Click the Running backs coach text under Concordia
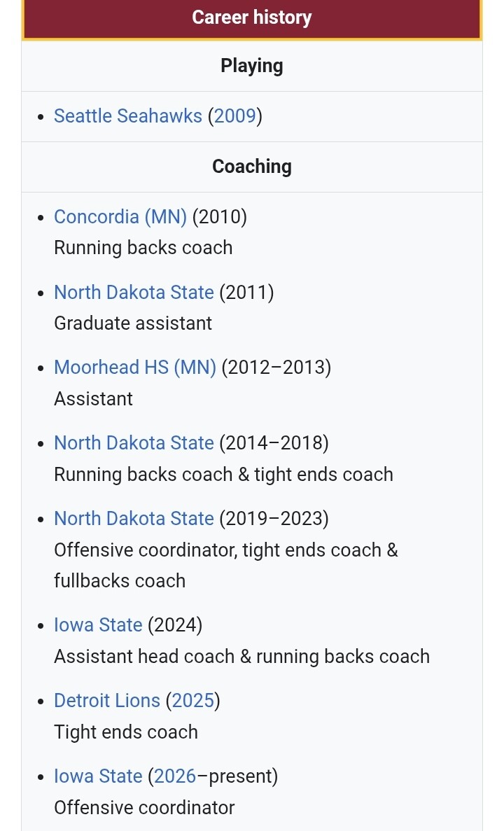Viewport: 504px width, 831px height. 143,248
